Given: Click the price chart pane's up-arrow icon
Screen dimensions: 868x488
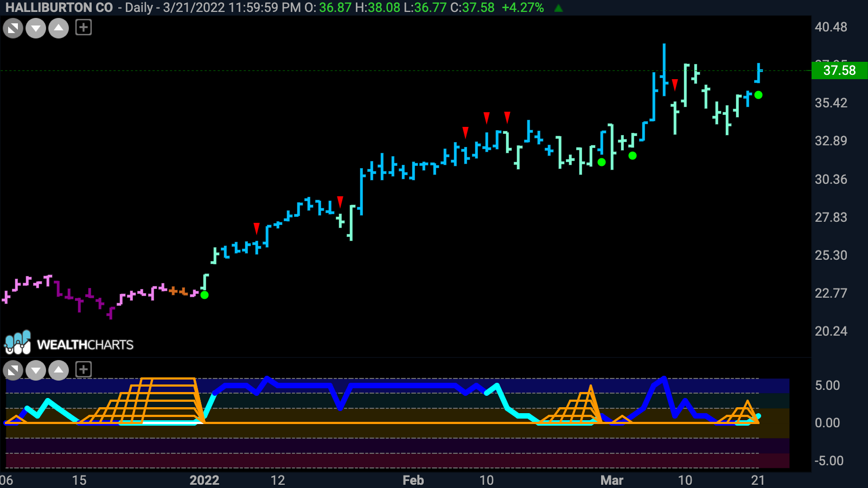Looking at the screenshot, I should coord(59,28).
